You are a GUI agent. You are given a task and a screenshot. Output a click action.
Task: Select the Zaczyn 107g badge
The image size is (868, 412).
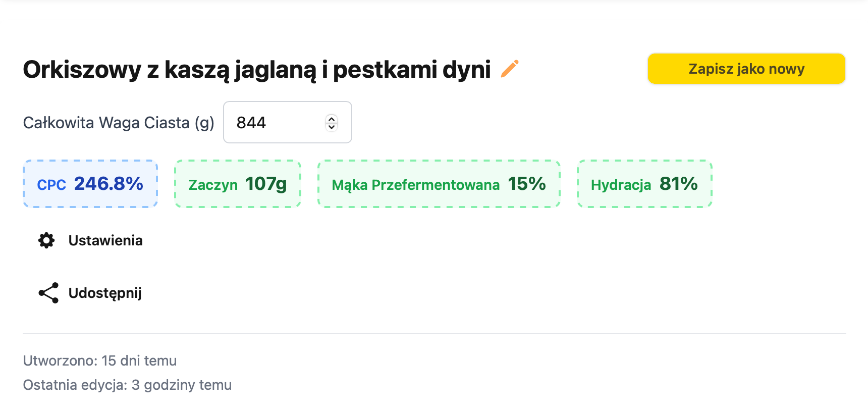coord(238,184)
